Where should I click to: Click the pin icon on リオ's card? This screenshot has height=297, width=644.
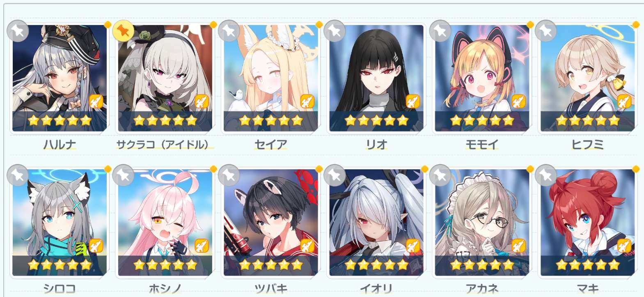pos(335,31)
